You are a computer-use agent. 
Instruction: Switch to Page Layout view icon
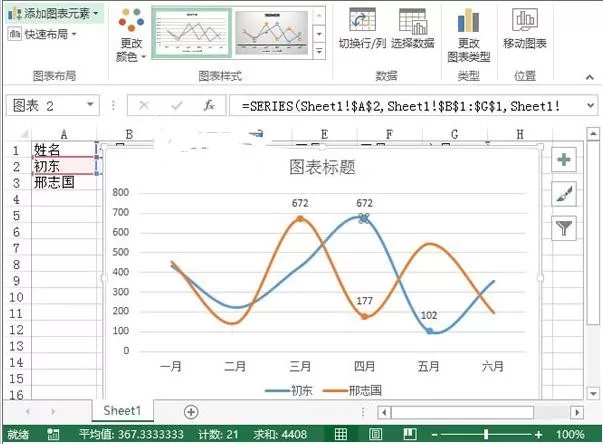(x=375, y=434)
